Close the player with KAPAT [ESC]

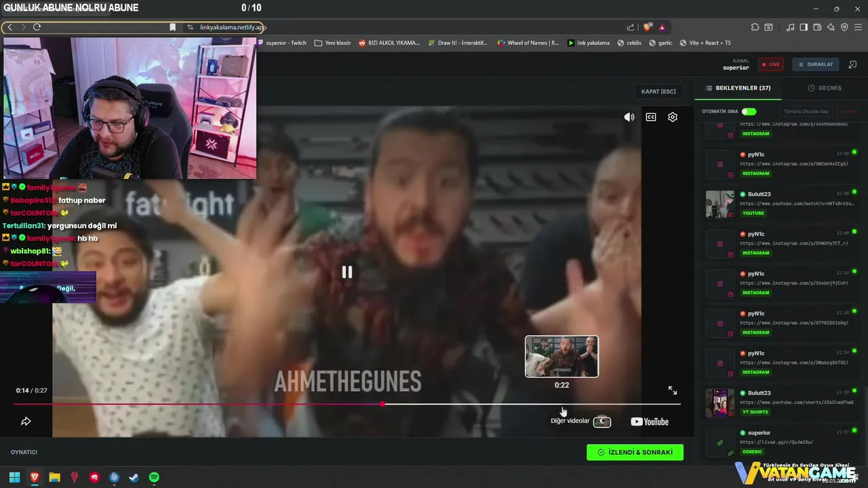click(658, 91)
